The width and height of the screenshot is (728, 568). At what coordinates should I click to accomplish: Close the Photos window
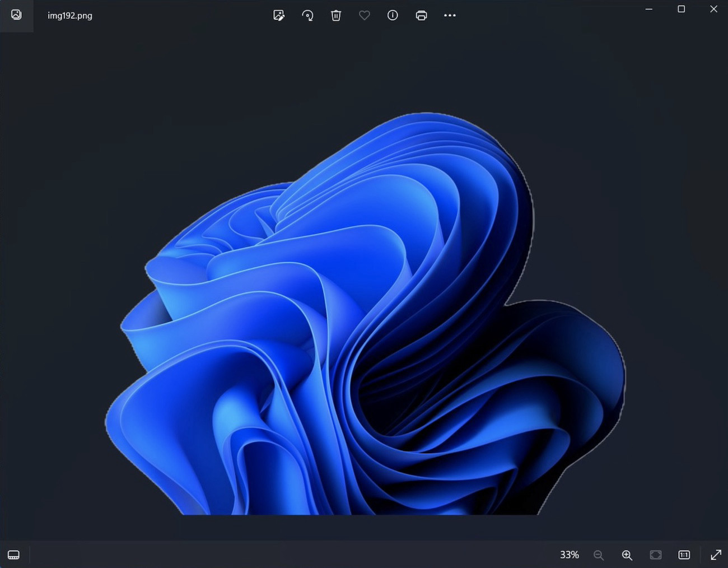click(x=713, y=9)
